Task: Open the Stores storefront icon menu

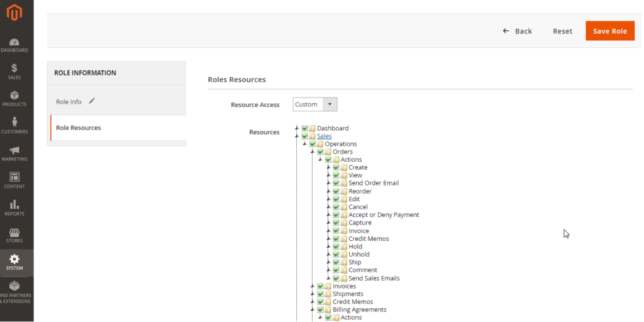Action: (14, 232)
